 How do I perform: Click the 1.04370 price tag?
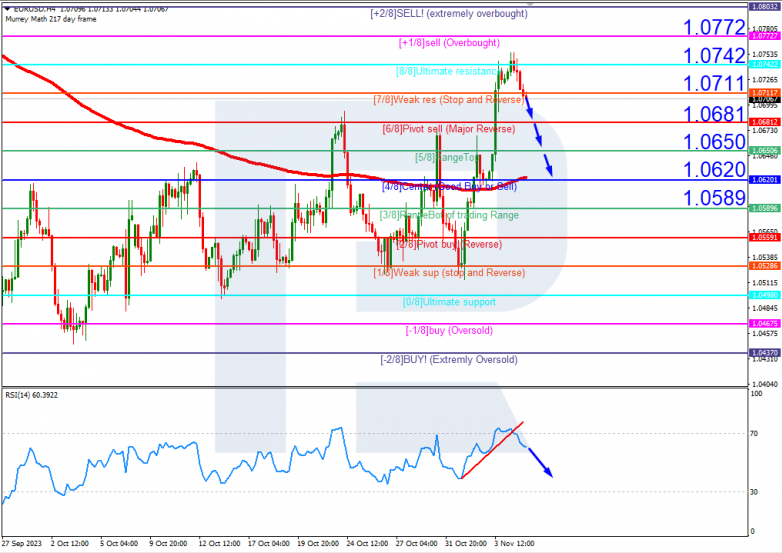[x=765, y=353]
